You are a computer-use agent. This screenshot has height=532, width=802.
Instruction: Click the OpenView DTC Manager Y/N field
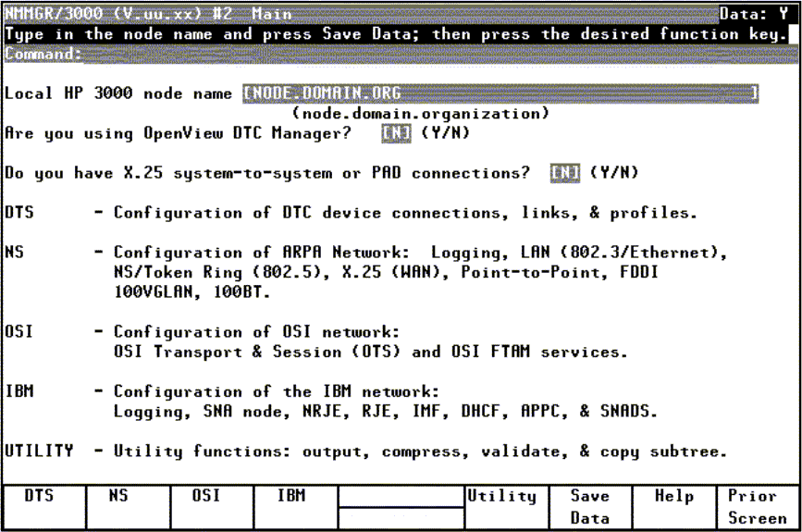[x=397, y=133]
